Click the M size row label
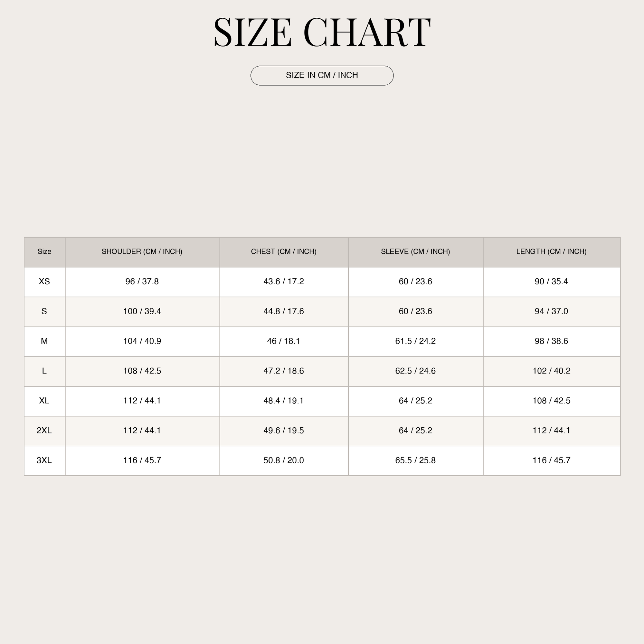The height and width of the screenshot is (644, 644). pos(44,341)
